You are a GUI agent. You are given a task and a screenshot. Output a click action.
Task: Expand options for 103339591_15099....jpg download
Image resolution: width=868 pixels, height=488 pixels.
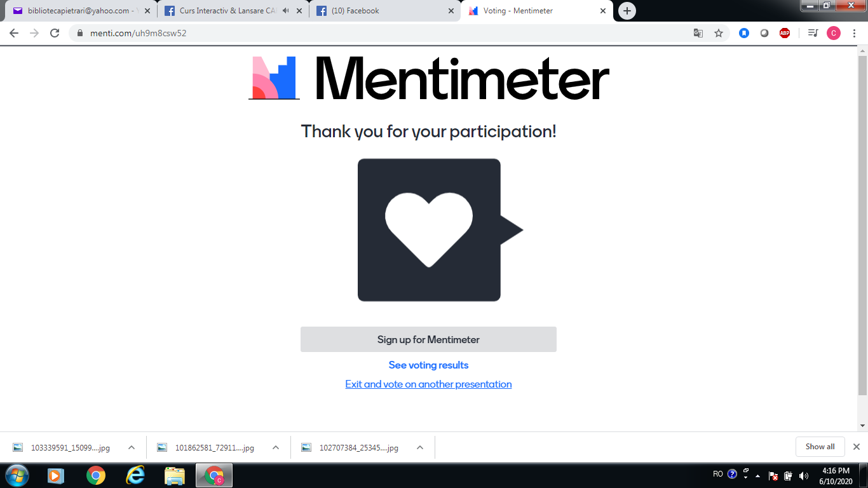[132, 447]
